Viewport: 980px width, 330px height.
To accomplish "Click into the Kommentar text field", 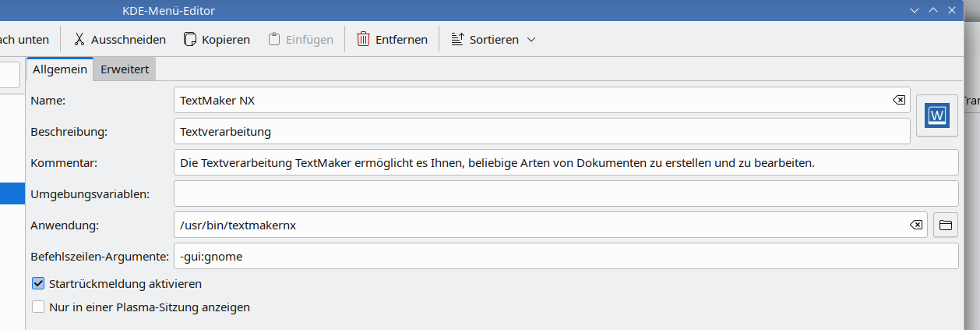I will pos(566,162).
